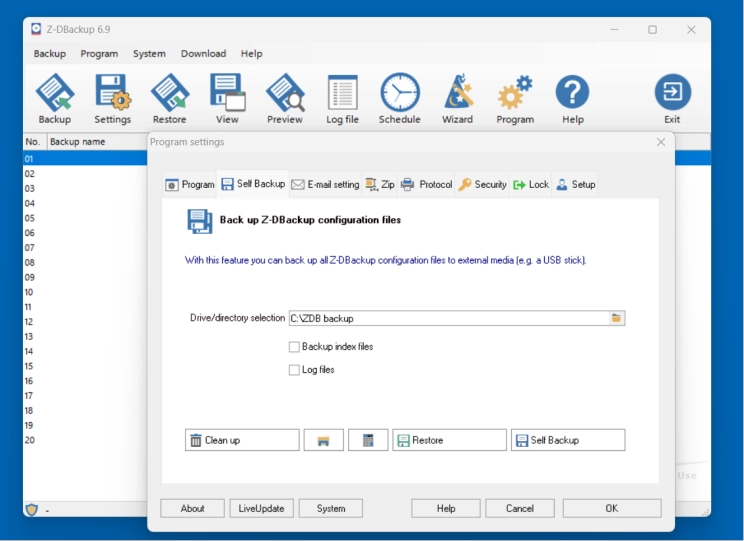Click the Preview magnifier icon
This screenshot has width=744, height=541.
[x=285, y=99]
